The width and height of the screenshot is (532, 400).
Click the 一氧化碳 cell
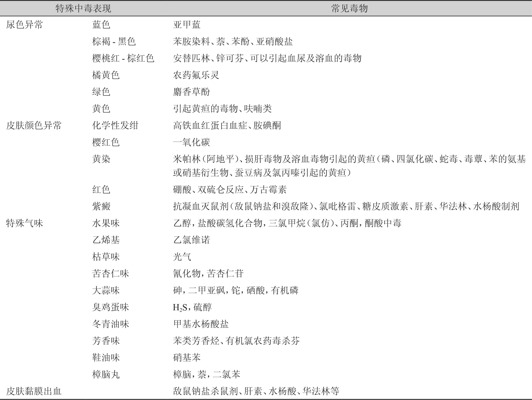pos(191,143)
